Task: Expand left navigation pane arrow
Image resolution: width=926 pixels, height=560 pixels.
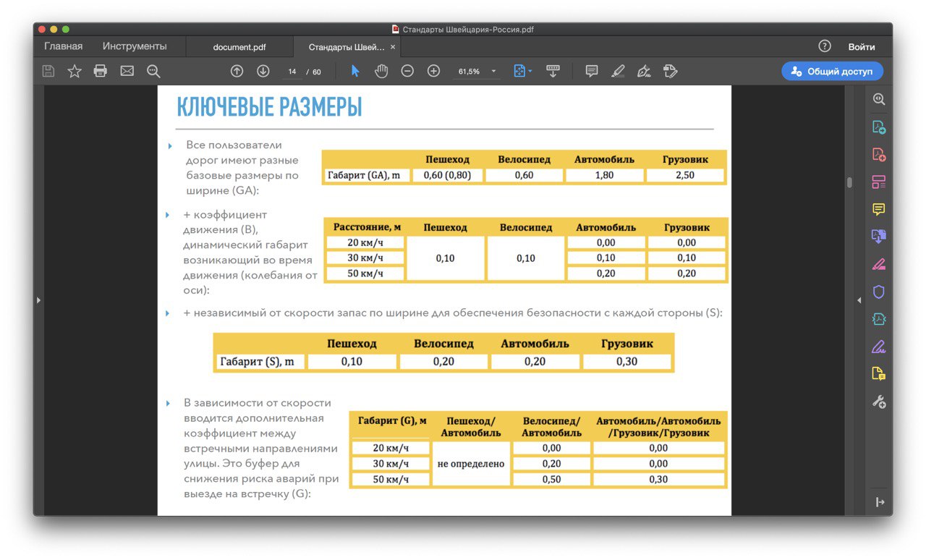Action: pos(38,300)
